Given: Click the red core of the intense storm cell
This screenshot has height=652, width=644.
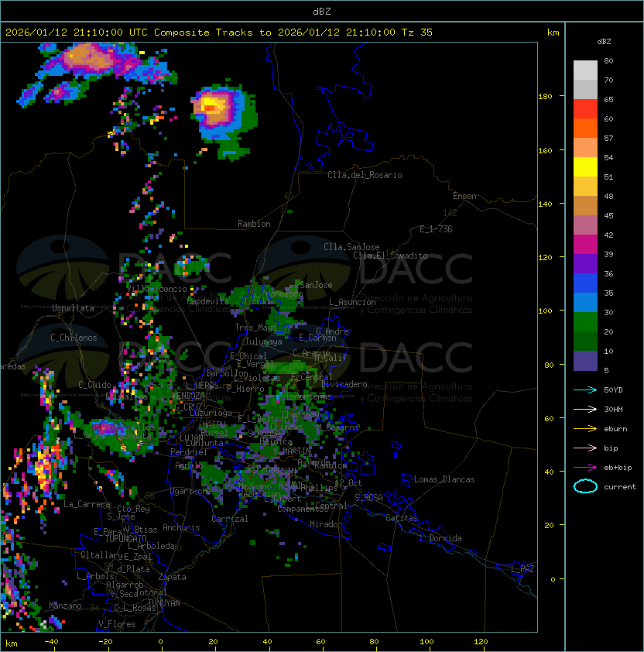Looking at the screenshot, I should [210, 108].
